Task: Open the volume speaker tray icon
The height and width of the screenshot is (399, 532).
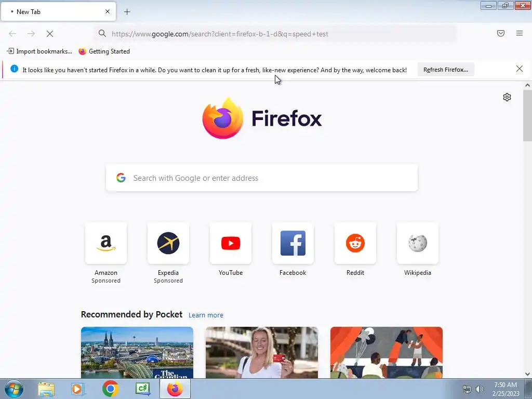Action: tap(480, 389)
